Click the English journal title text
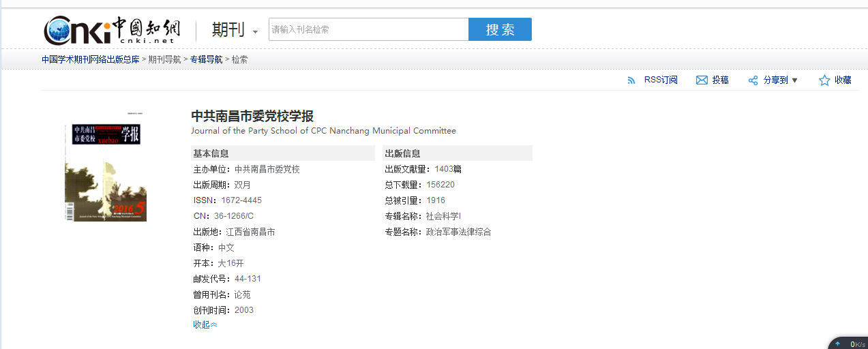 323,131
